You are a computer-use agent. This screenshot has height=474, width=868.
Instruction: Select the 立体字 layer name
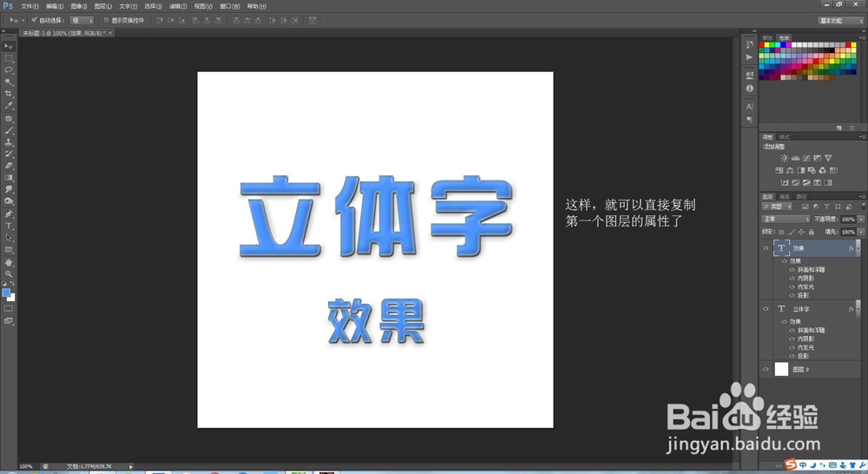click(801, 309)
